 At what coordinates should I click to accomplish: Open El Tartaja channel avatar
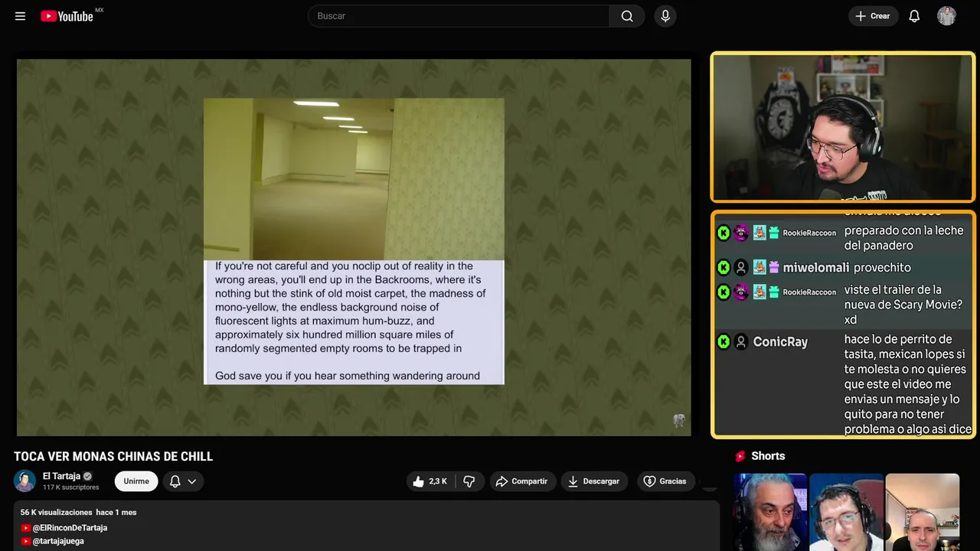24,481
